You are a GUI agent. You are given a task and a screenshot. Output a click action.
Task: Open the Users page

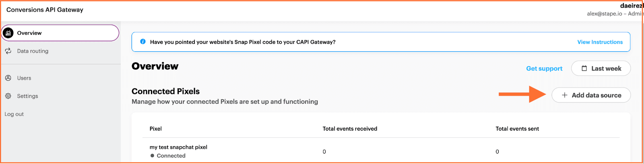click(24, 78)
